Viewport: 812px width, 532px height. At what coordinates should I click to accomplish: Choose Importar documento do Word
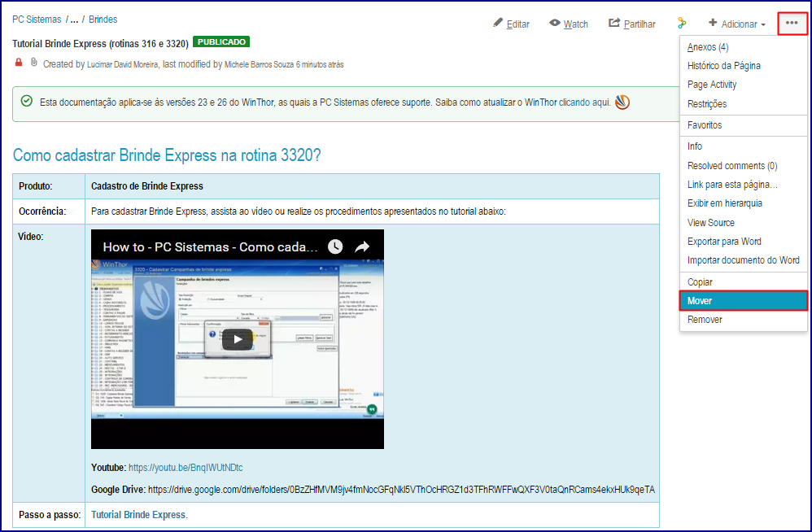point(743,260)
